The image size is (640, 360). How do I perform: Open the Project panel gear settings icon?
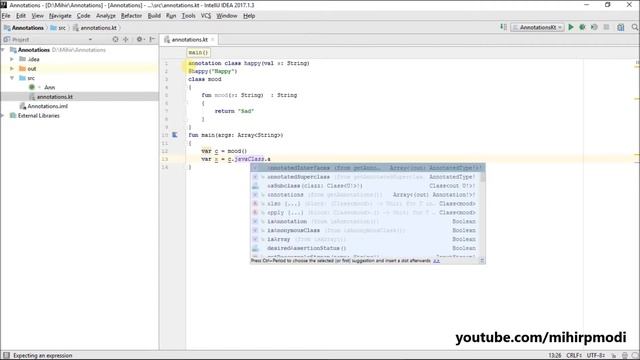tap(140, 40)
